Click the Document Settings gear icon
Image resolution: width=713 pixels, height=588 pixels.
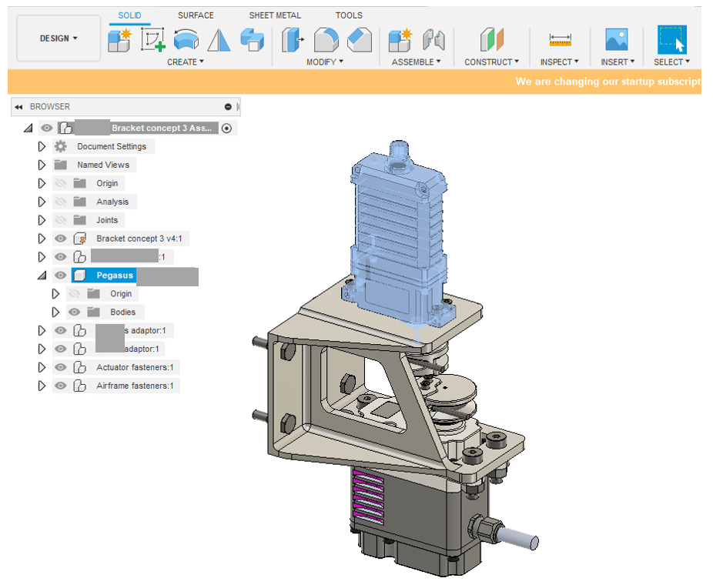click(x=61, y=146)
